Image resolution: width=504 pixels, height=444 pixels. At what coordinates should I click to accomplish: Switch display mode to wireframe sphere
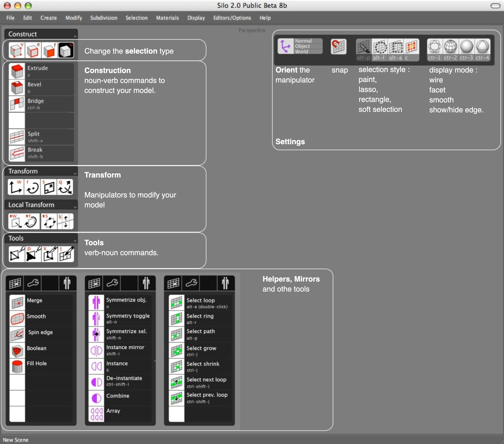coord(434,46)
